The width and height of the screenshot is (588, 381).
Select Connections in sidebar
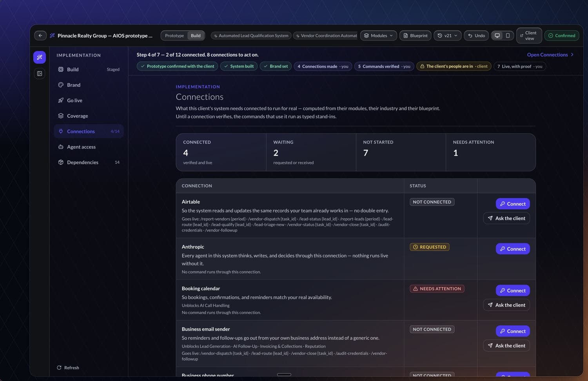tap(89, 131)
